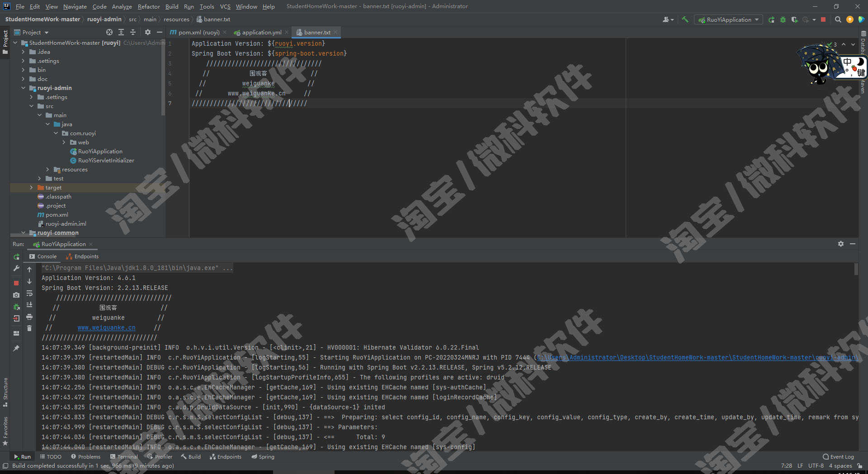Image resolution: width=868 pixels, height=474 pixels.
Task: Click the up-arrow stack trace icon
Action: click(x=29, y=270)
